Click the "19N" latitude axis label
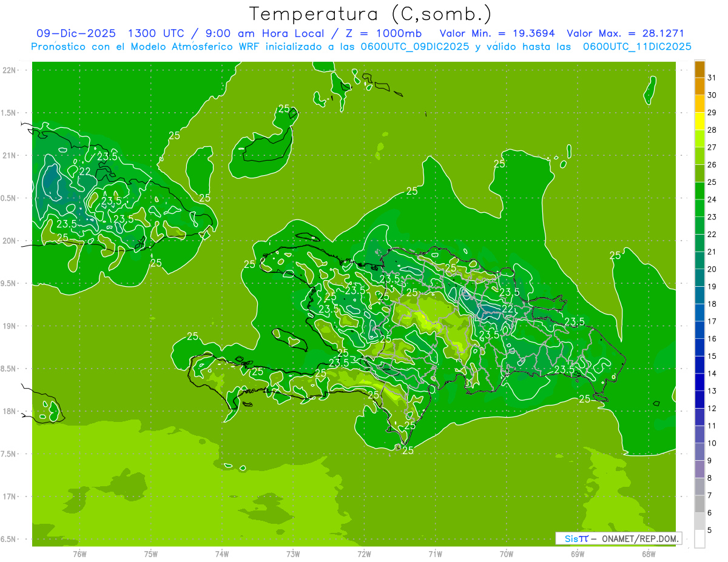The image size is (728, 562). (x=9, y=326)
